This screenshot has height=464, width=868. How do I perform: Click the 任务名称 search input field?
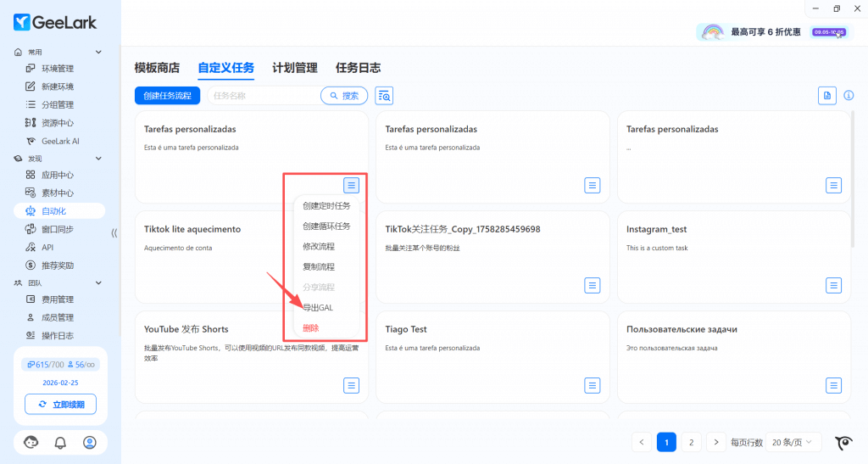click(x=263, y=96)
